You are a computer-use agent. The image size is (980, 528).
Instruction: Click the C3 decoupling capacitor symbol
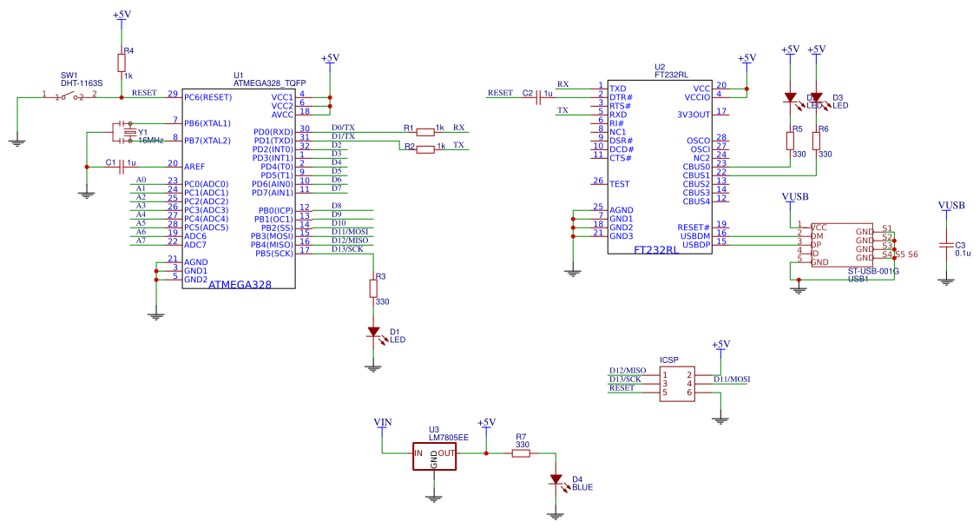(x=946, y=245)
